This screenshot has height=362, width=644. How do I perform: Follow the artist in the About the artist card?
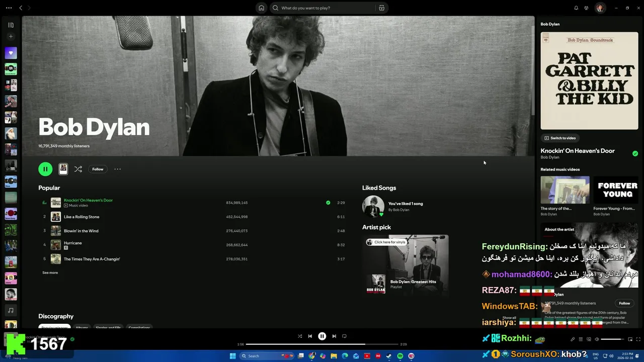624,303
